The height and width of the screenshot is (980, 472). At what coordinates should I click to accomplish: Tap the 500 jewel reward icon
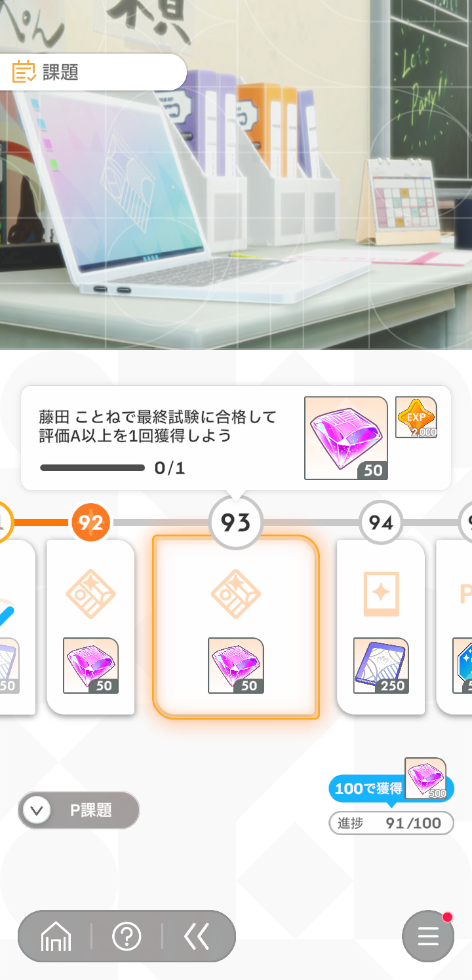pos(425,778)
